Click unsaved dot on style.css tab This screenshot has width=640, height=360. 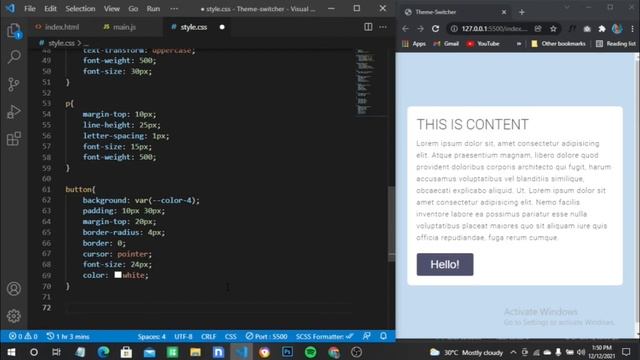pyautogui.click(x=222, y=27)
